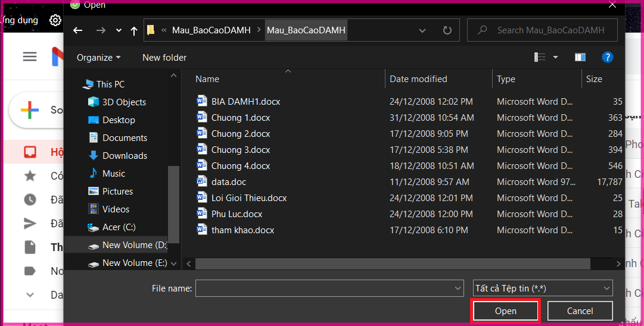Refresh the folder listing
Screen dimensions: 644x326
click(x=447, y=30)
